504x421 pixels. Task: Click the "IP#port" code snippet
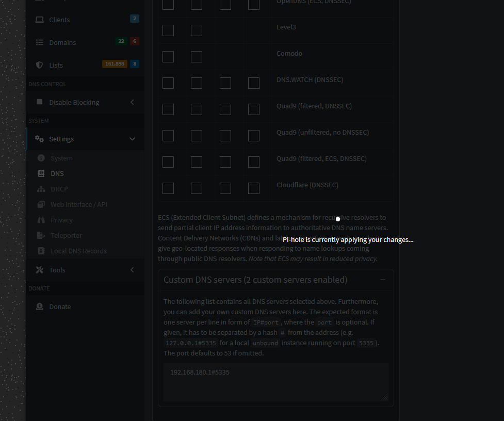(266, 322)
